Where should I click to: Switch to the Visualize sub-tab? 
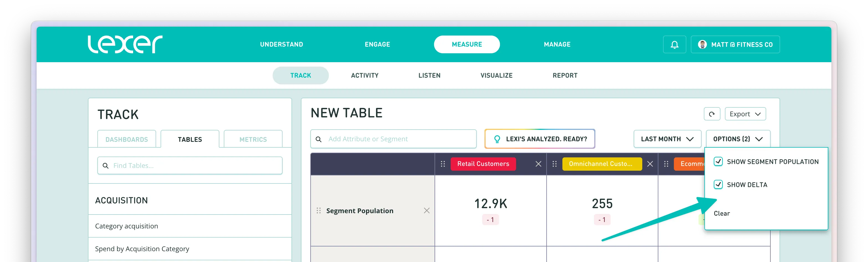click(496, 75)
